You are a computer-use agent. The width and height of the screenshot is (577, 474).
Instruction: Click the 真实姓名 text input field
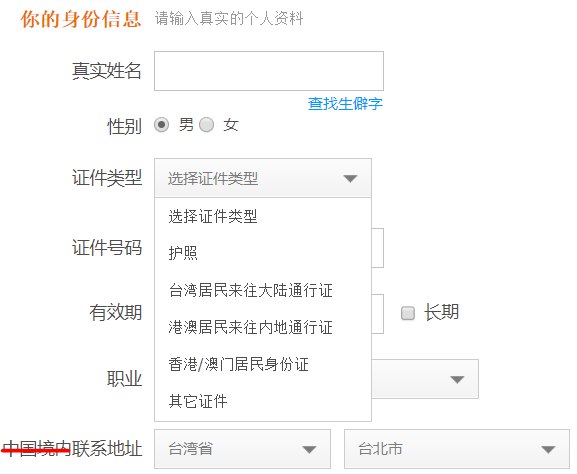pyautogui.click(x=269, y=71)
